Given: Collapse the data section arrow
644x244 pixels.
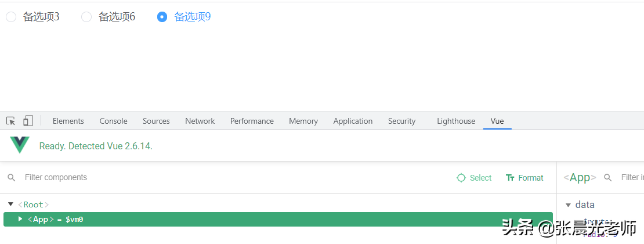Looking at the screenshot, I should click(568, 205).
